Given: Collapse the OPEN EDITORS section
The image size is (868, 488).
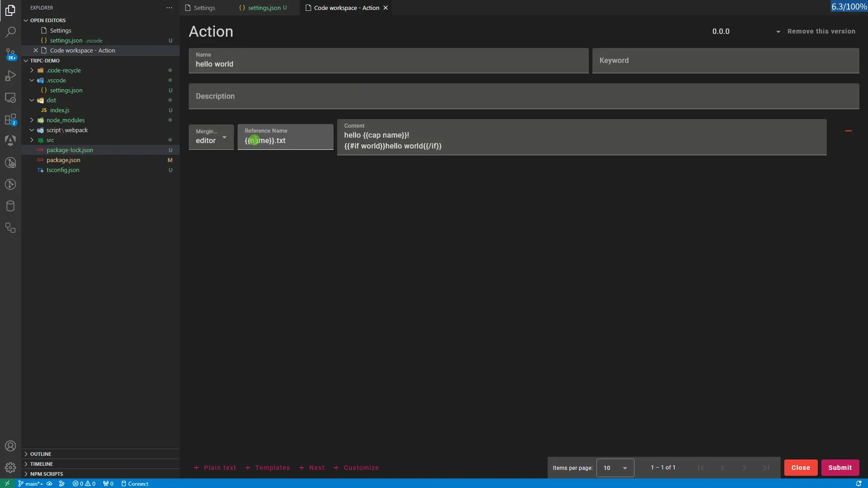Looking at the screenshot, I should coord(26,20).
